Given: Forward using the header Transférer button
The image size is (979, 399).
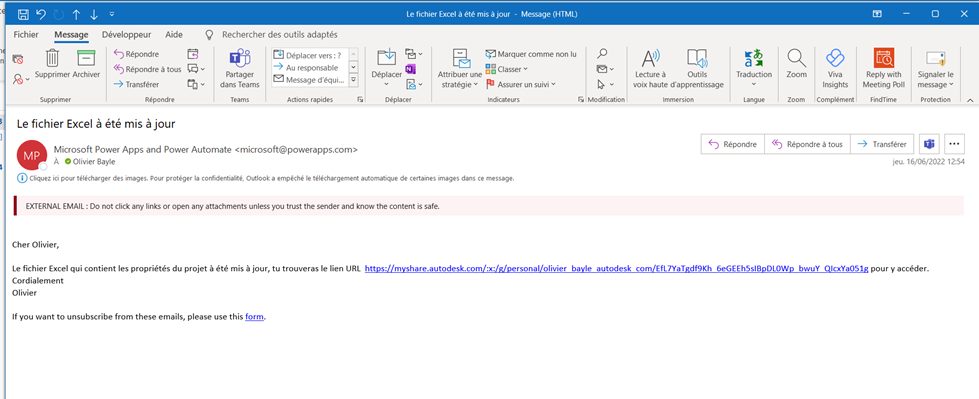Looking at the screenshot, I should point(882,144).
